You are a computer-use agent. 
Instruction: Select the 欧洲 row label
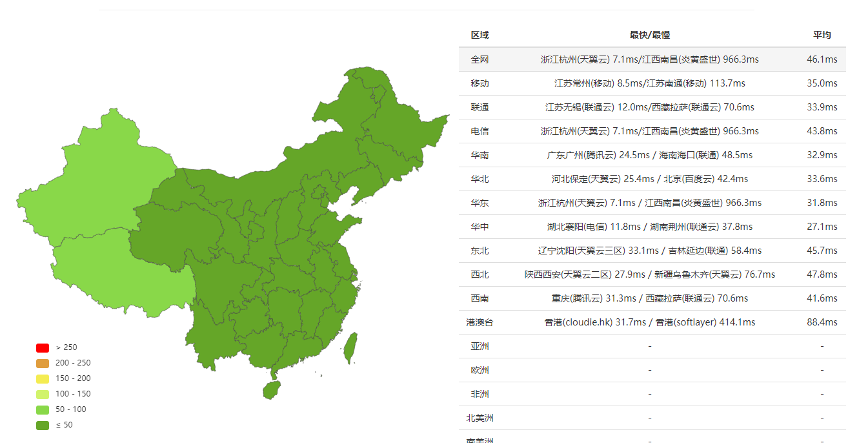pos(479,370)
